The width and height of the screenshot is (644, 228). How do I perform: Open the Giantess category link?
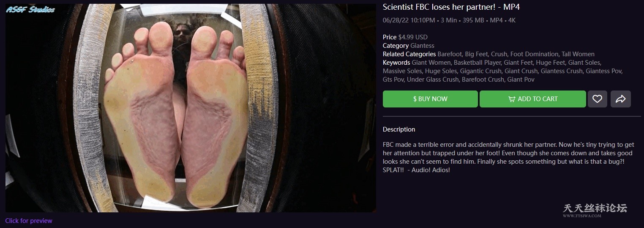click(422, 46)
